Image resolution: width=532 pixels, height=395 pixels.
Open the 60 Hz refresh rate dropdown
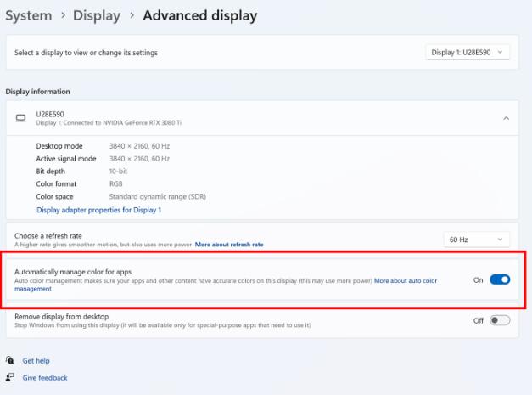(477, 240)
